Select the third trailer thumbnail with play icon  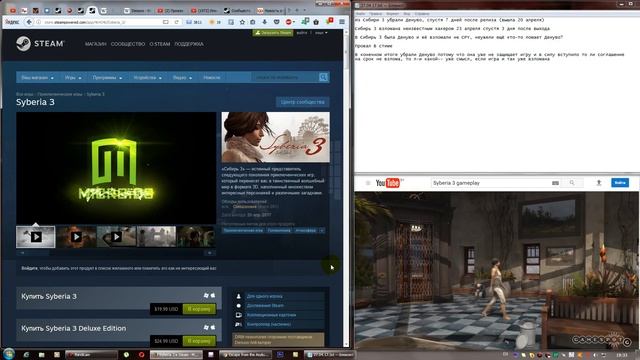click(116, 237)
